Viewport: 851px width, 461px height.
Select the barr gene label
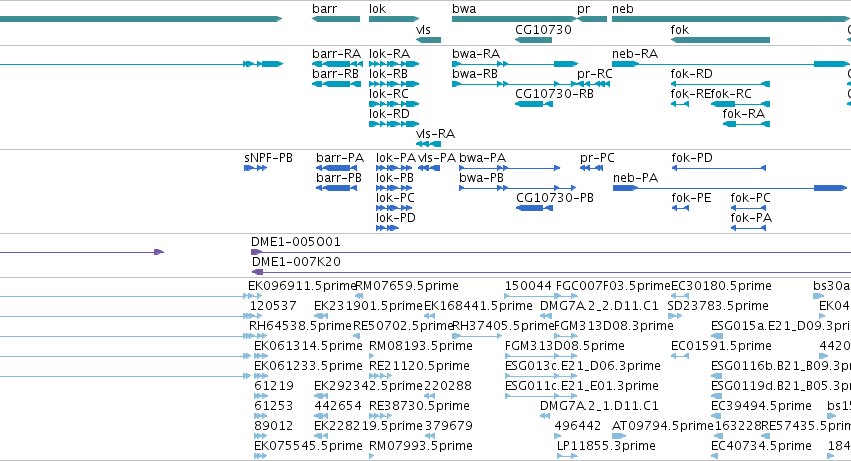click(x=325, y=9)
